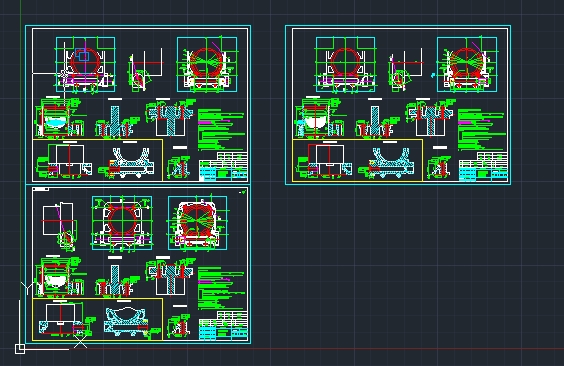564x366 pixels.
Task: Select the red horizontal line crossing the drawing bottom
Action: (317, 348)
